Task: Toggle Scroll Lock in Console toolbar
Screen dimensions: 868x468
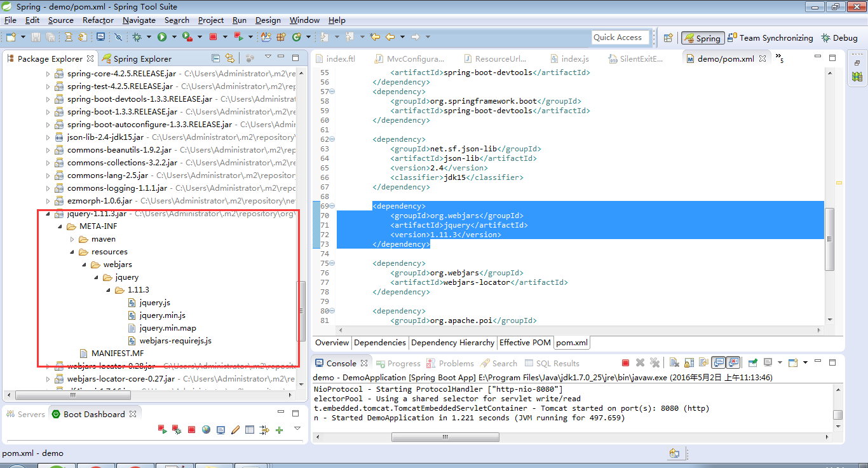Action: click(x=689, y=363)
